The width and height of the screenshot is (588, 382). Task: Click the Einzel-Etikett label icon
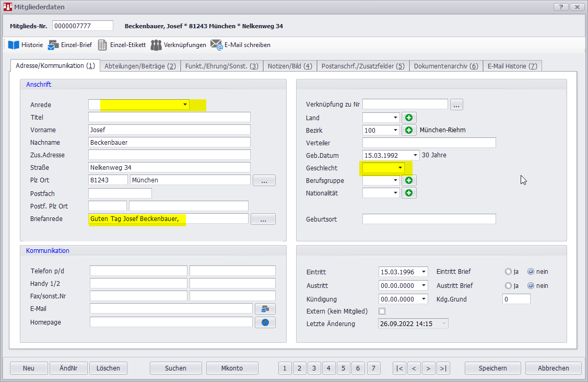(x=103, y=45)
